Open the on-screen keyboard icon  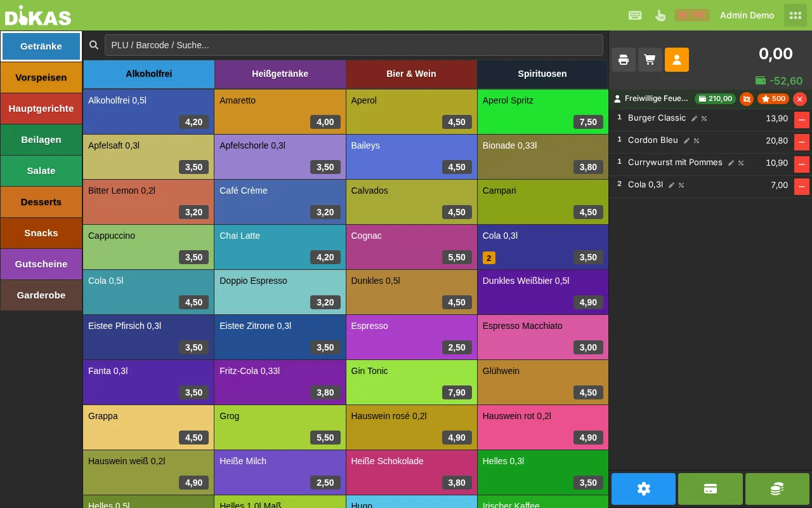coord(635,15)
